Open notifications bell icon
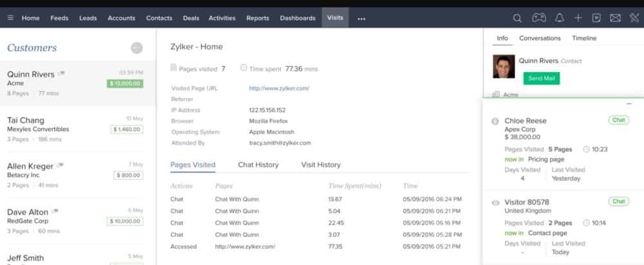This screenshot has height=265, width=644. (x=559, y=18)
